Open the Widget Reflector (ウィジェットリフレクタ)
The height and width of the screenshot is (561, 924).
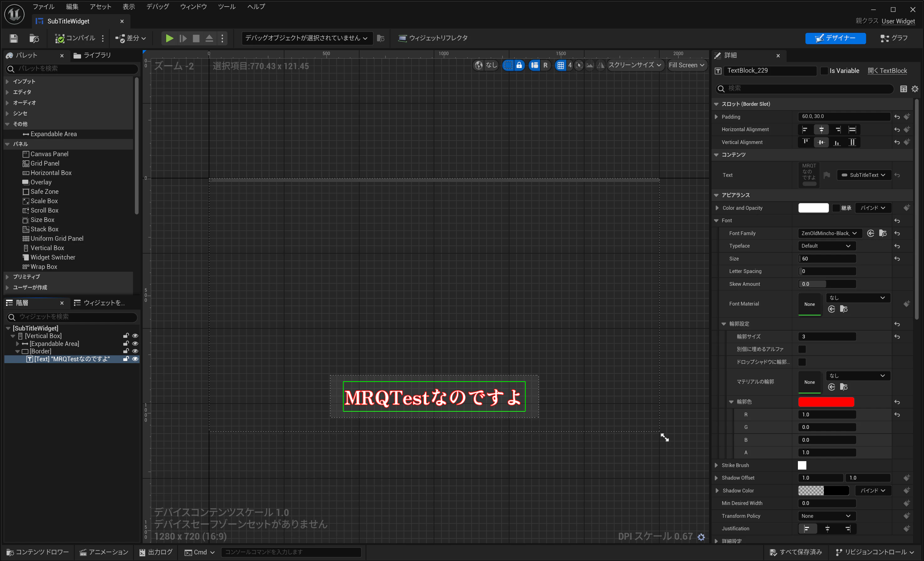[x=433, y=38]
